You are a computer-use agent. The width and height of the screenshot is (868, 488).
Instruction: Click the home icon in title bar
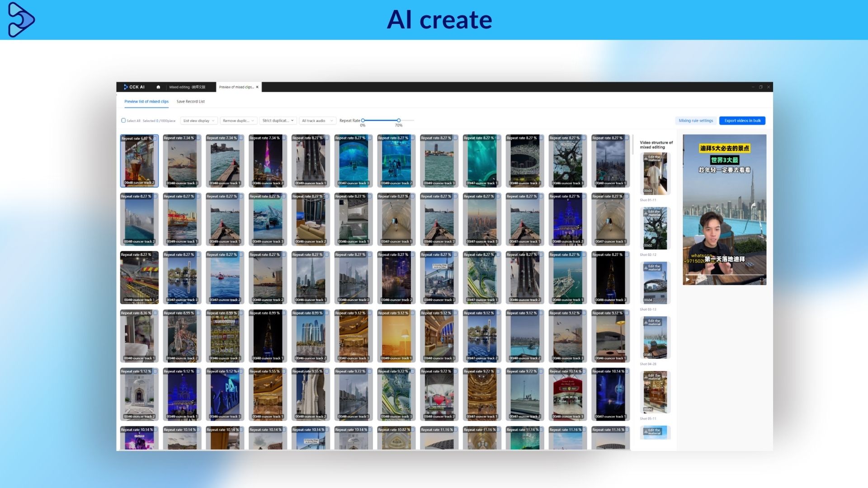coord(158,87)
